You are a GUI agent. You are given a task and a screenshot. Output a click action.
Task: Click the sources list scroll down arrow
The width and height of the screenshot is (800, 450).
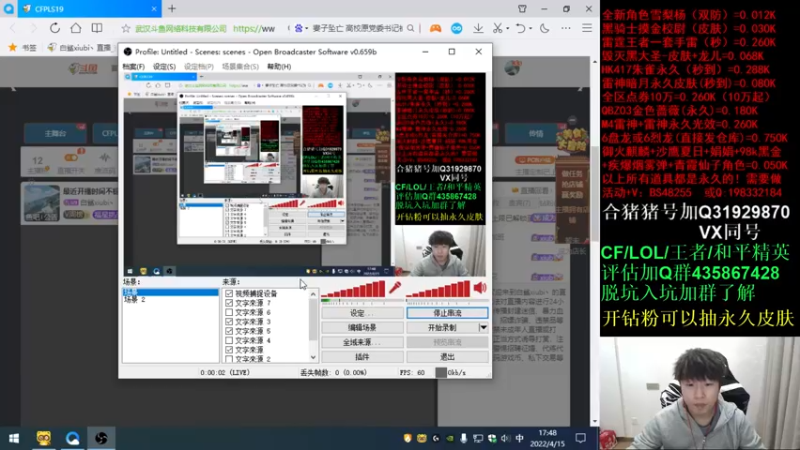[313, 358]
